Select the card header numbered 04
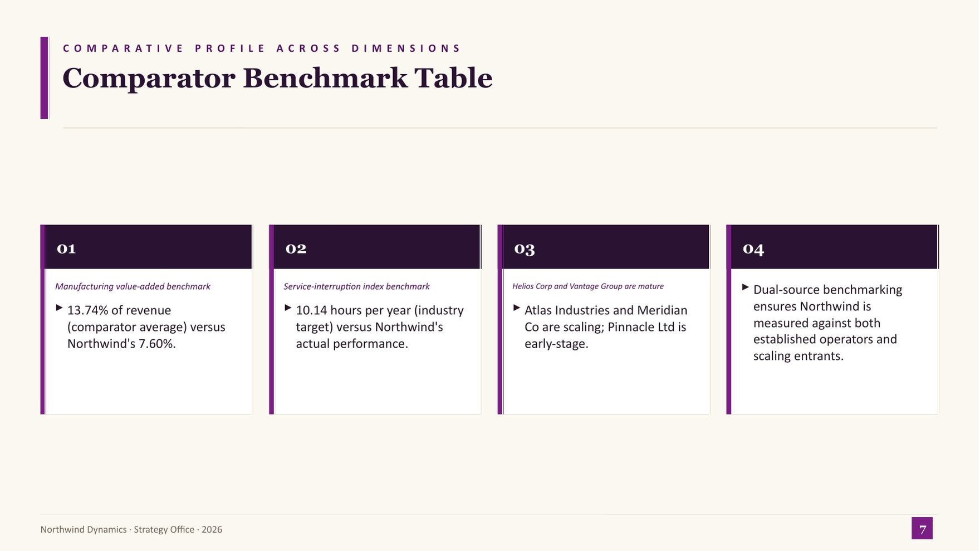The width and height of the screenshot is (980, 551). [834, 247]
